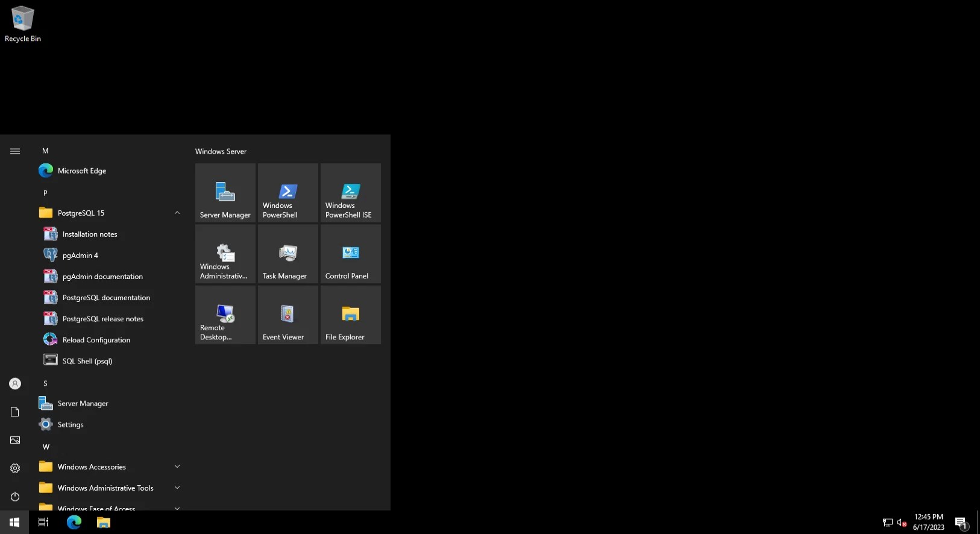Open the Server Manager tile
The width and height of the screenshot is (980, 534).
225,193
